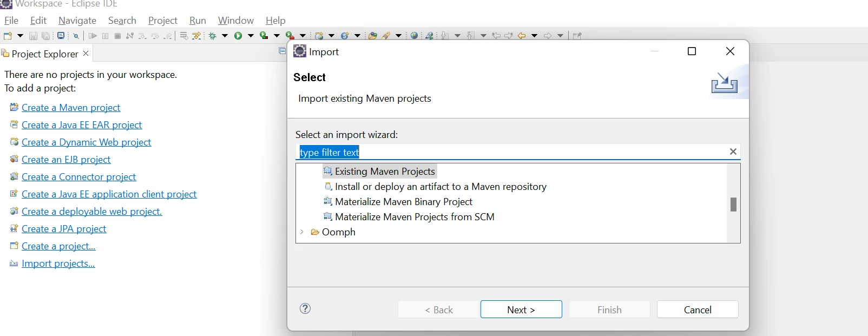Open the Back history dropdown arrow
This screenshot has width=868, height=336.
[535, 36]
